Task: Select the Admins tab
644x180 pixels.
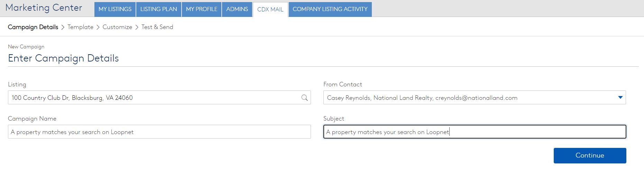Action: [237, 9]
